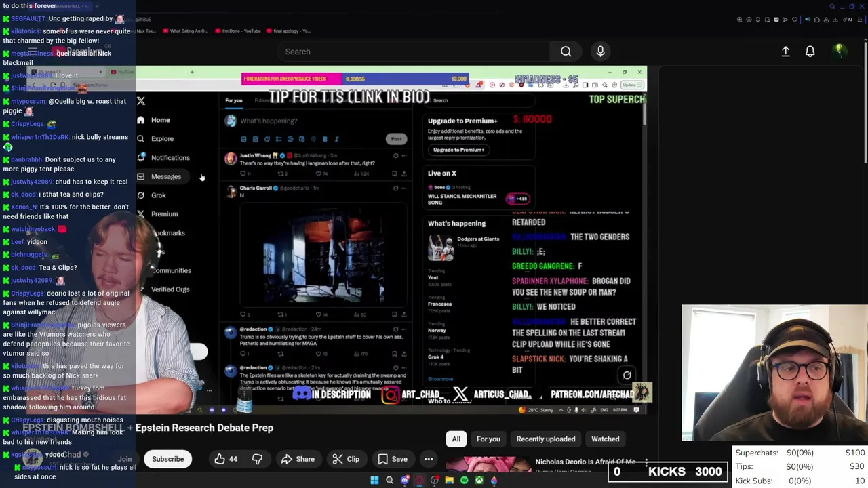Screen dimensions: 868x488
Task: Click the taskbar search icon
Action: click(x=389, y=481)
